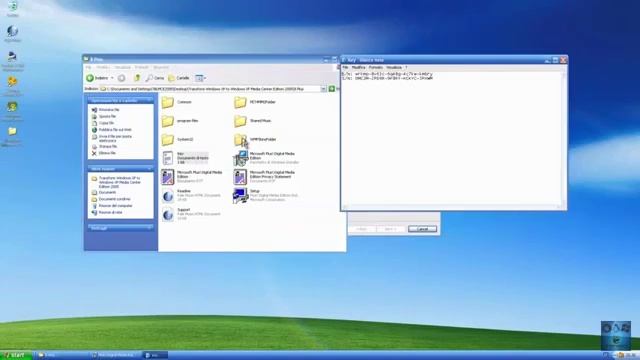Select the WMPSkinsFolder folder icon
640x360 pixels.
(240, 140)
